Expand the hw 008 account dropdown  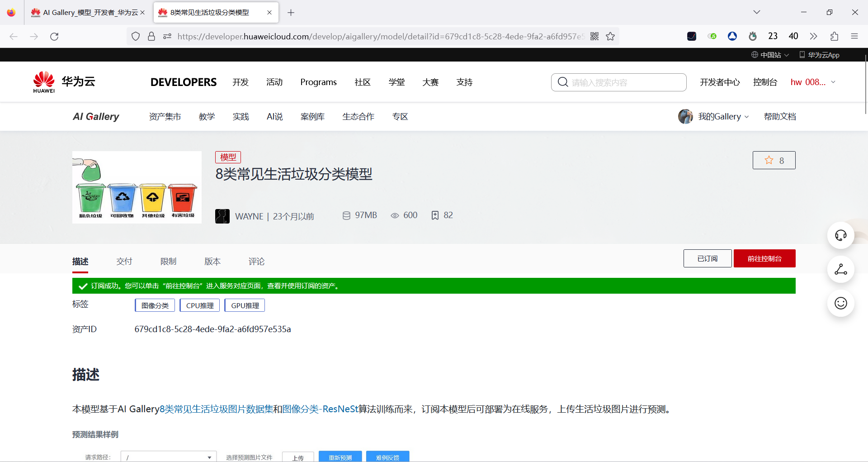[x=812, y=82]
